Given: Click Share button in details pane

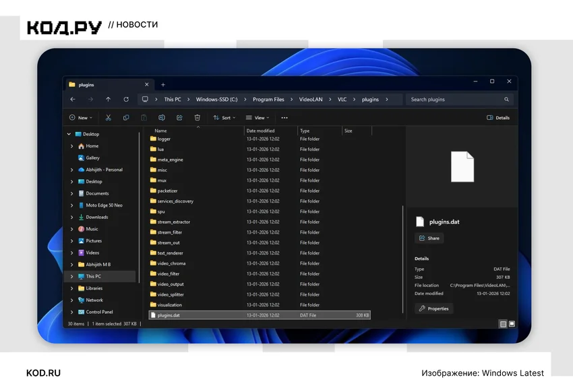Looking at the screenshot, I should pyautogui.click(x=429, y=238).
